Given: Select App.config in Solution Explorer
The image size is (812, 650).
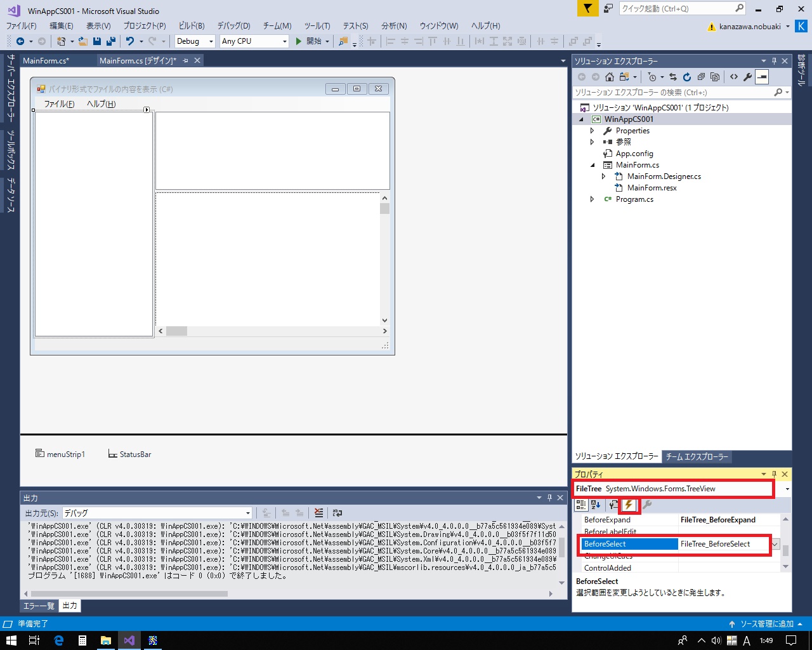Looking at the screenshot, I should click(634, 154).
